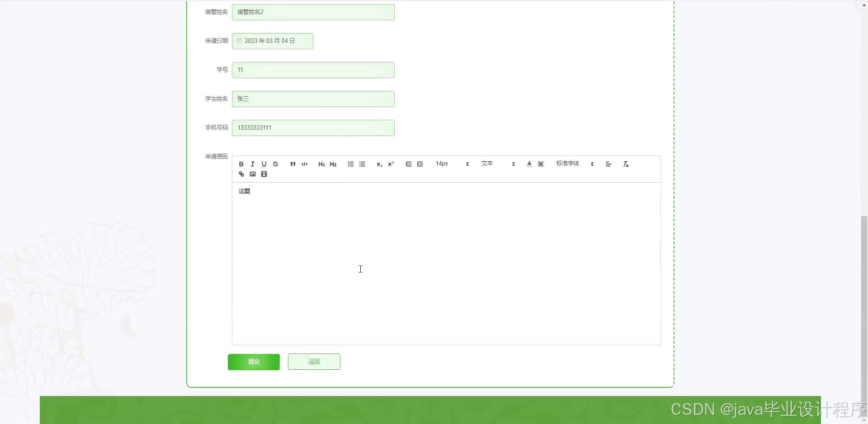Focus the 学生姓名 input field
The height and width of the screenshot is (424, 868).
pyautogui.click(x=313, y=99)
